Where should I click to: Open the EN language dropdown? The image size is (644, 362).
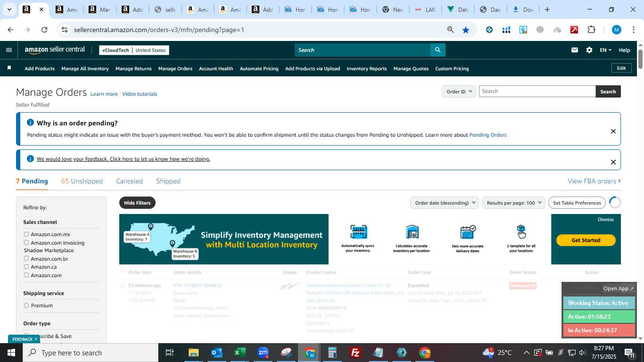tap(605, 50)
